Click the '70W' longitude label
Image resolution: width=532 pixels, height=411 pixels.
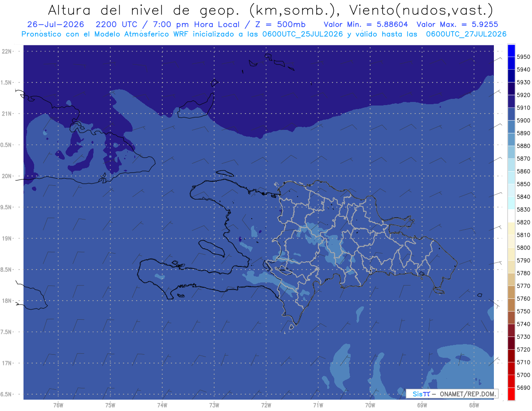click(370, 405)
